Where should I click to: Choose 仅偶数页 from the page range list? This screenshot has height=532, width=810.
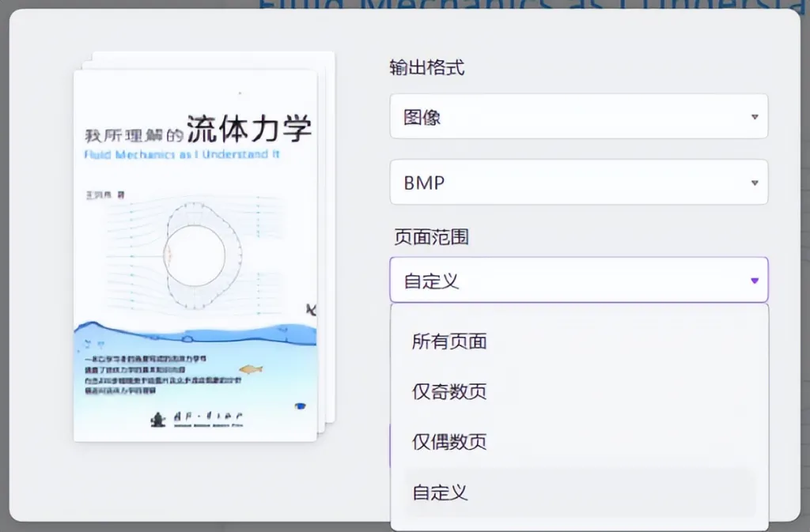579,442
